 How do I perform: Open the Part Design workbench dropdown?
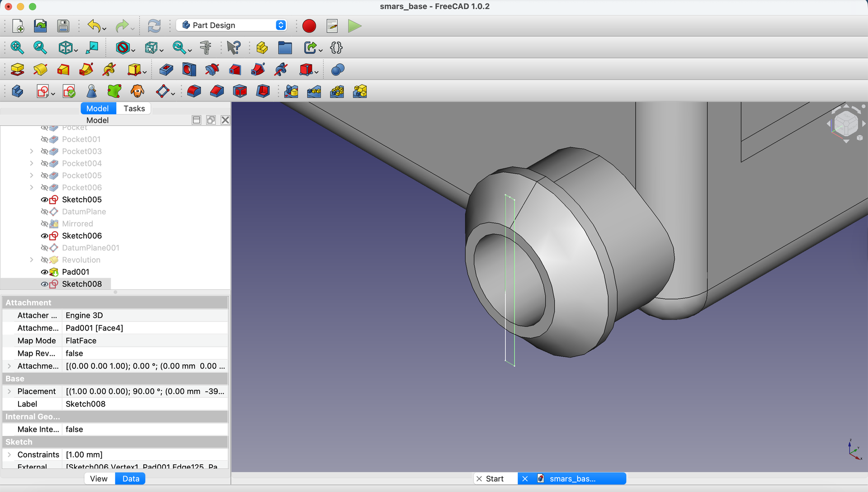[231, 25]
